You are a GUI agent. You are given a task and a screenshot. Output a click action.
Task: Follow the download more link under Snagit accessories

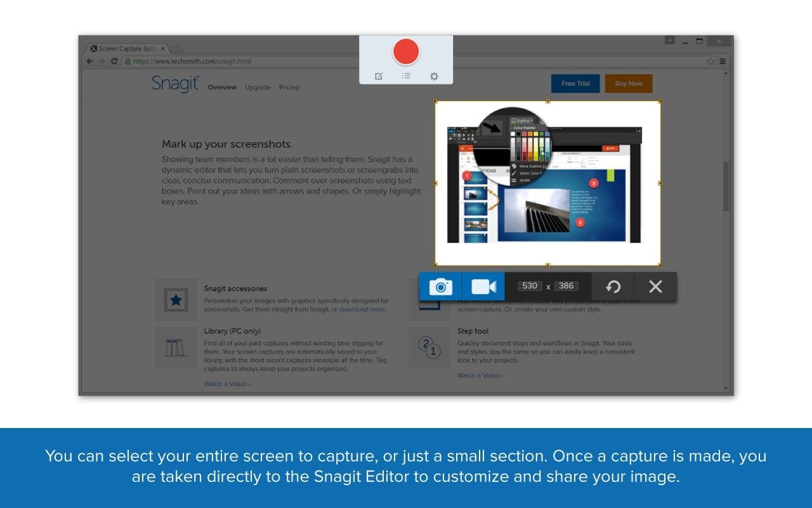[x=362, y=309]
